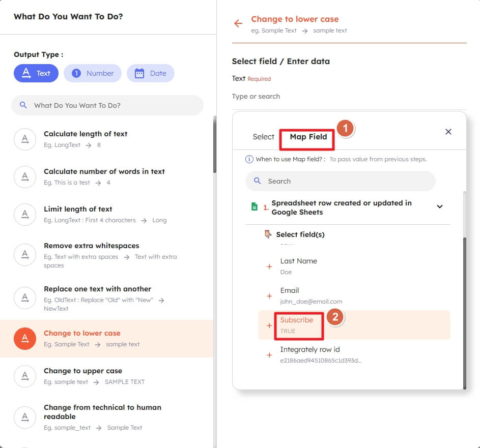Click plus icon next to Email field
Screen dimensions: 480x448
point(269,296)
